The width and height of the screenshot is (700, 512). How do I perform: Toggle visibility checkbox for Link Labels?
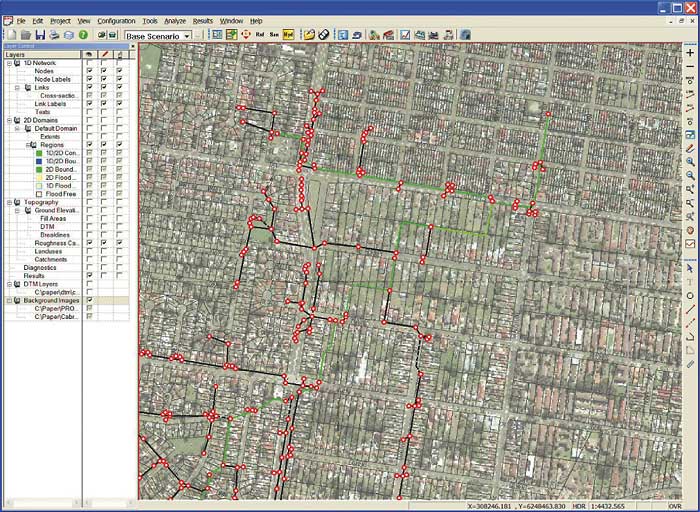pos(90,104)
